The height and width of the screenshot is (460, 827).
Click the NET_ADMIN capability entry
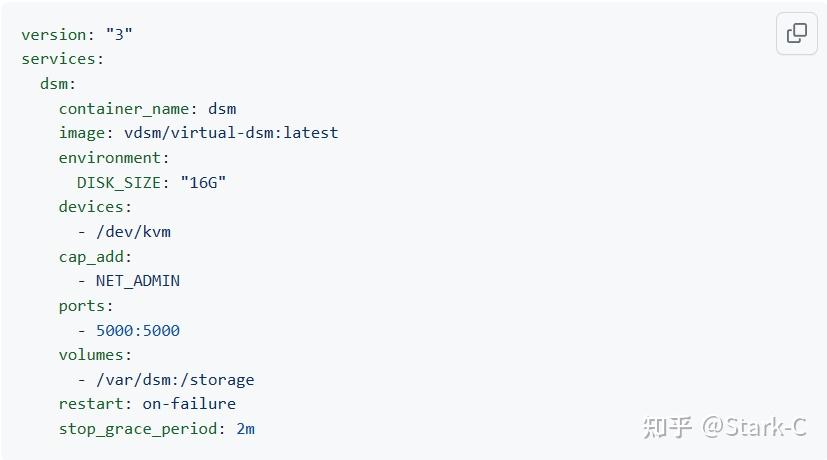click(x=138, y=281)
